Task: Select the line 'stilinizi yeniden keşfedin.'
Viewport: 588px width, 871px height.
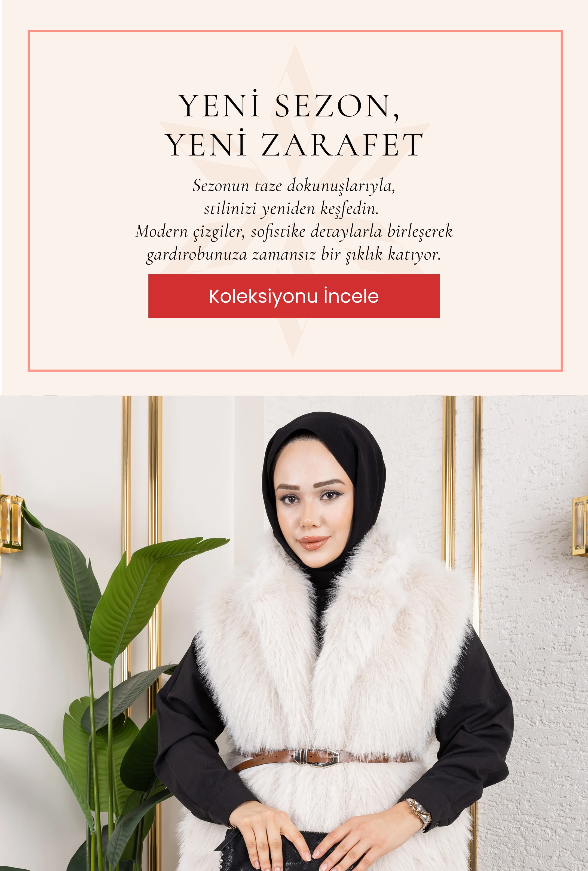Action: coord(292,209)
